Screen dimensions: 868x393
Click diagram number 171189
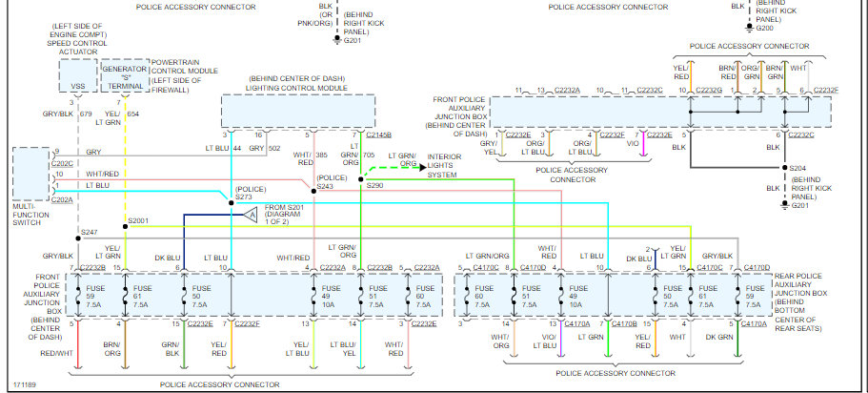pyautogui.click(x=25, y=384)
